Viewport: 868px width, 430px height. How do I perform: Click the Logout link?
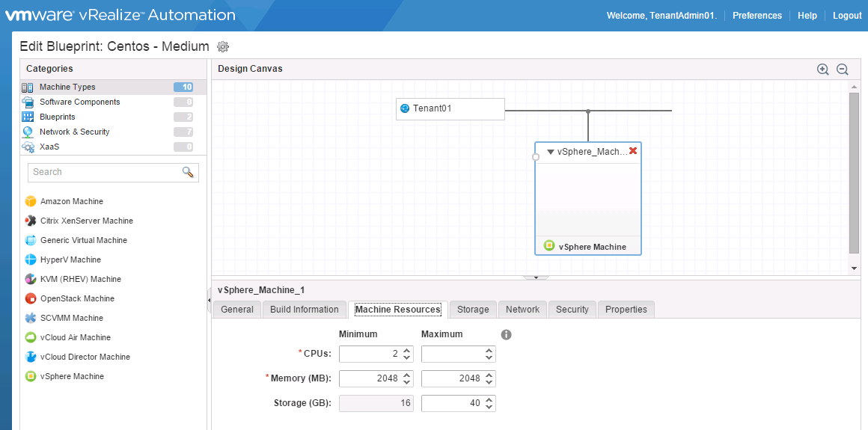point(847,16)
